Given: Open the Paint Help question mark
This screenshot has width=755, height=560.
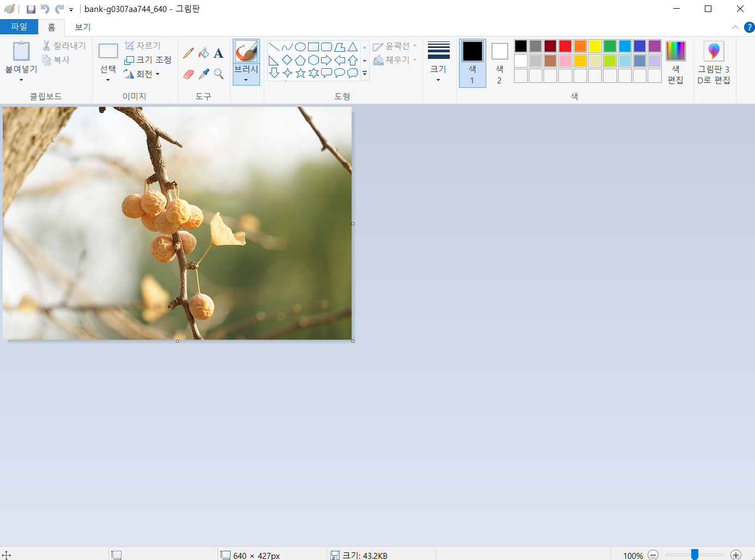Looking at the screenshot, I should click(x=750, y=27).
